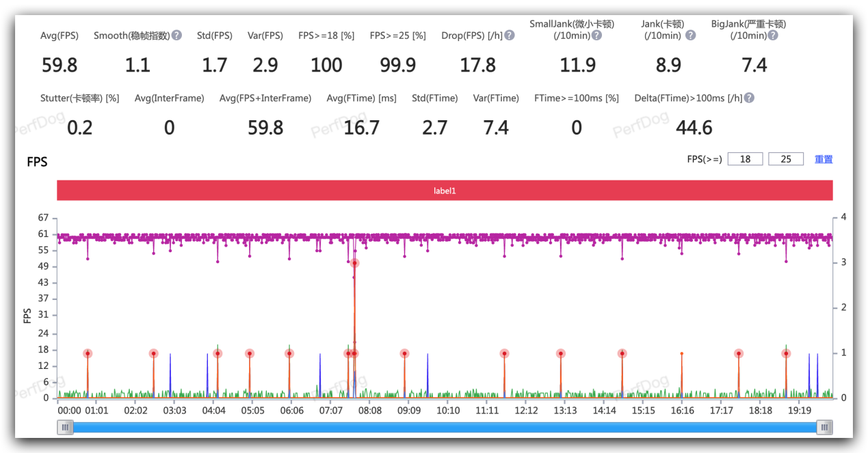The height and width of the screenshot is (453, 868).
Task: Click the blue time range slider track
Action: point(445,428)
